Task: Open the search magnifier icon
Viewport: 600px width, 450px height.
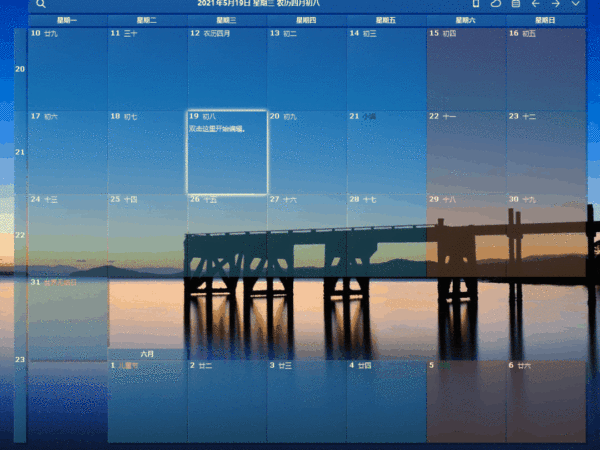Action: (41, 4)
